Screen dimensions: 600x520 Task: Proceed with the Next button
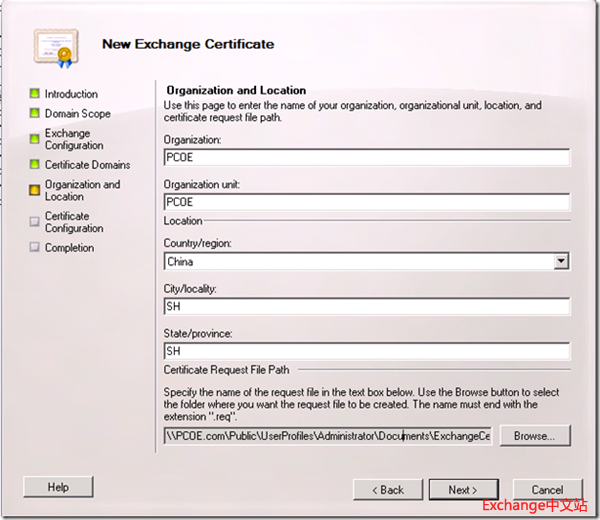463,490
